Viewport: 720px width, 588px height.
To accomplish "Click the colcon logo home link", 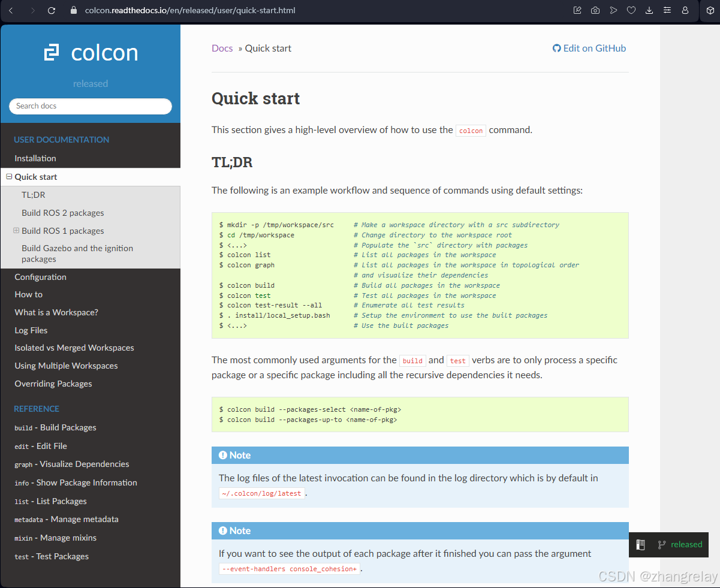I will [x=91, y=53].
